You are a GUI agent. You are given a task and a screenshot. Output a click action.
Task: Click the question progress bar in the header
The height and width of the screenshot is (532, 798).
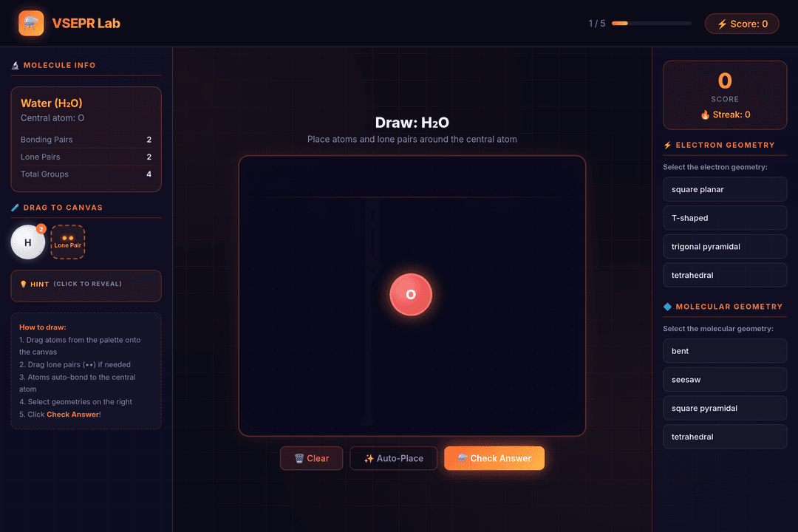tap(652, 24)
